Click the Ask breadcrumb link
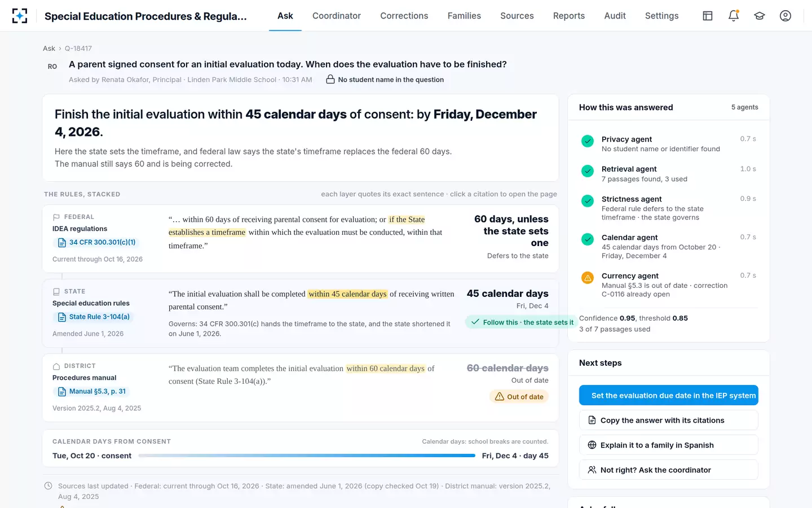Screen dimensions: 812x508 pyautogui.click(x=49, y=49)
